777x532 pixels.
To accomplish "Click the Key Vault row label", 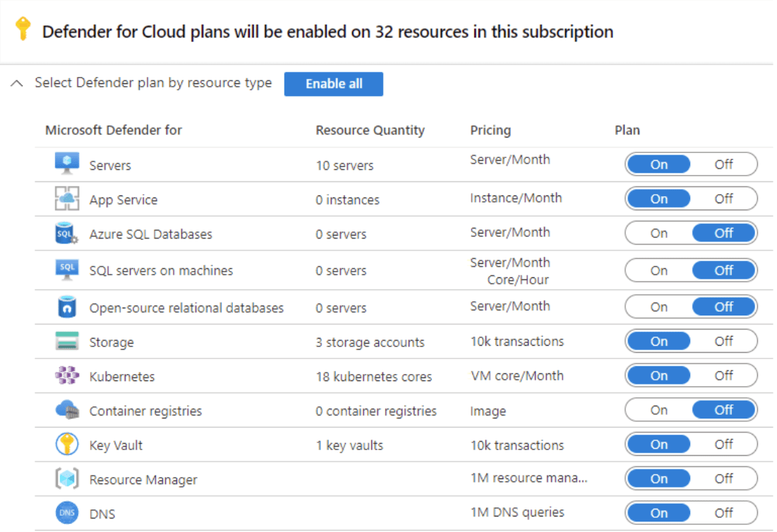I will pos(116,446).
